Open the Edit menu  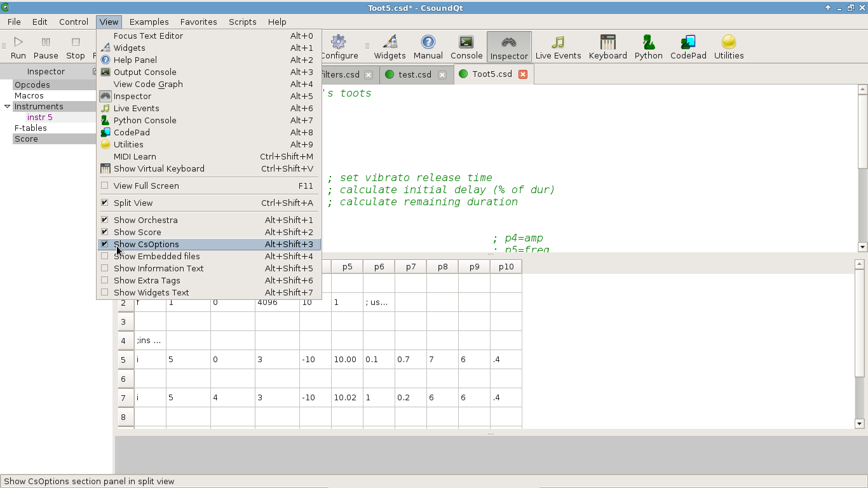point(39,22)
